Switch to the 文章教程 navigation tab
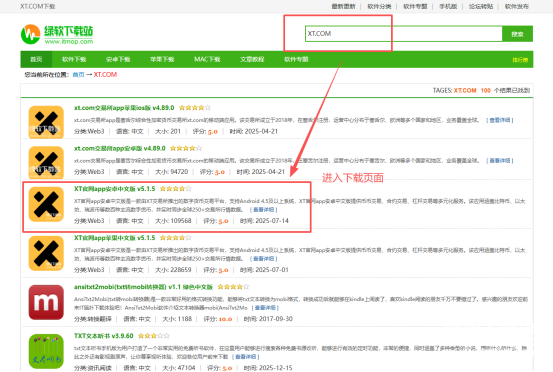 252,59
